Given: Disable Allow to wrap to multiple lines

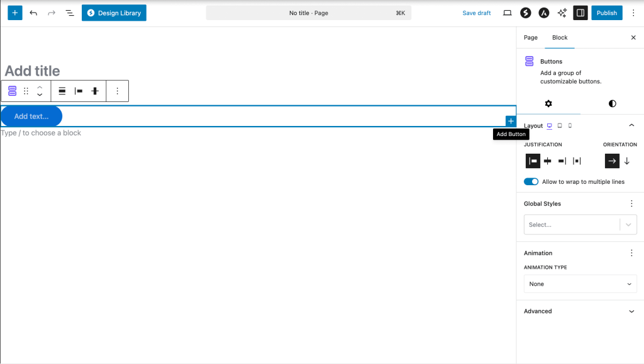Looking at the screenshot, I should pos(531,181).
